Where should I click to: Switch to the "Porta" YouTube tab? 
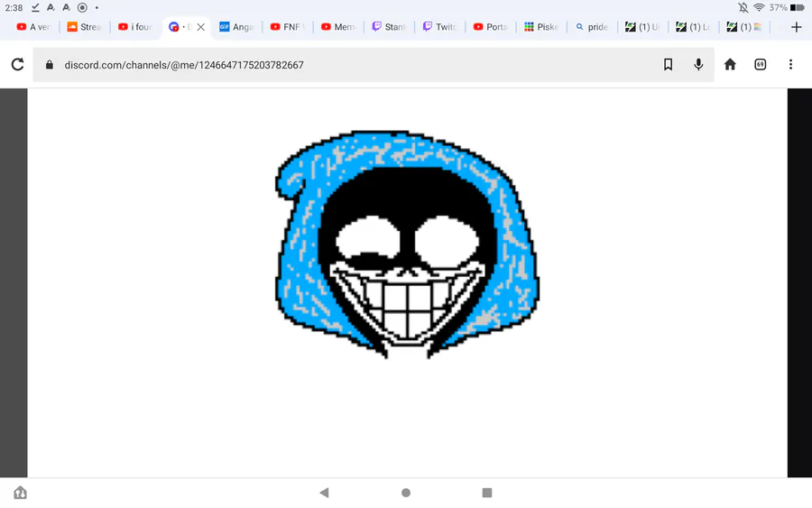click(x=491, y=27)
